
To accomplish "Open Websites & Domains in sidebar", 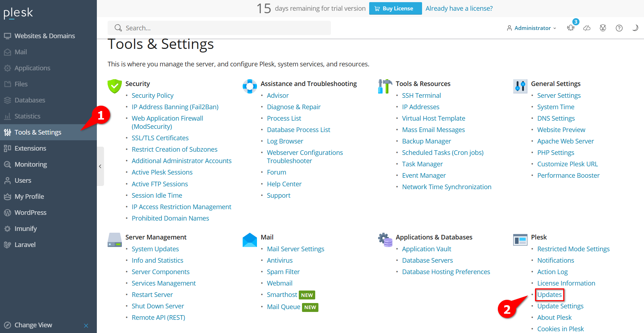I will pyautogui.click(x=45, y=36).
